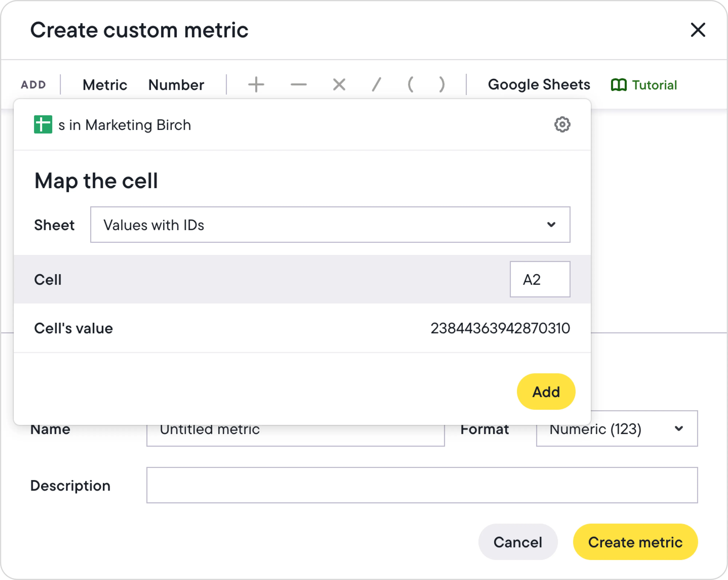The image size is (728, 580).
Task: Click the green Google Sheets file icon
Action: pos(43,125)
